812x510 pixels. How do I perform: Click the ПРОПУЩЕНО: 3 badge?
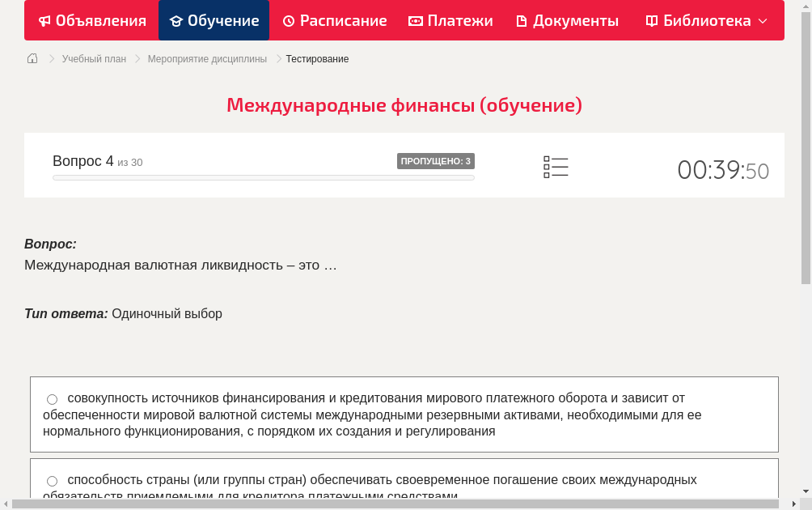(436, 161)
